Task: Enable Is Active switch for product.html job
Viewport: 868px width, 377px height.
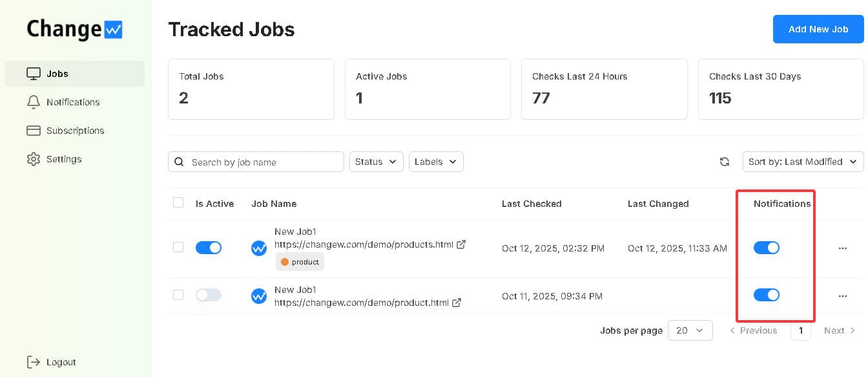Action: click(x=209, y=295)
